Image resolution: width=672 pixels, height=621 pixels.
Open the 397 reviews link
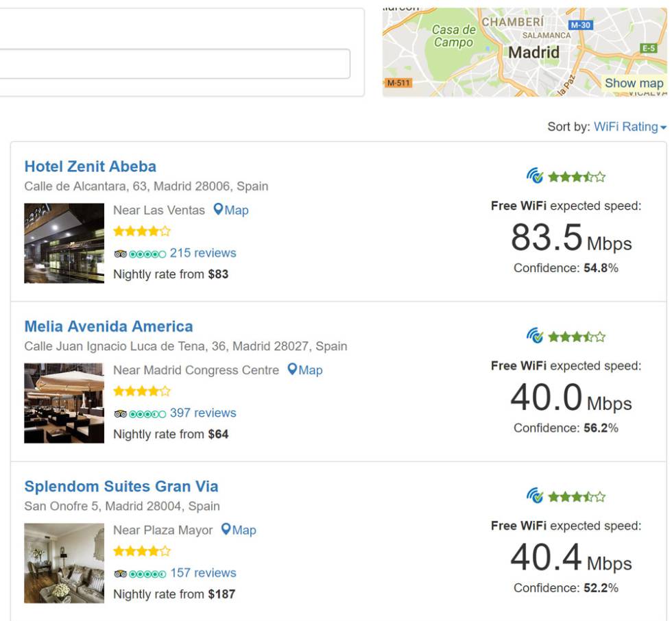[203, 413]
